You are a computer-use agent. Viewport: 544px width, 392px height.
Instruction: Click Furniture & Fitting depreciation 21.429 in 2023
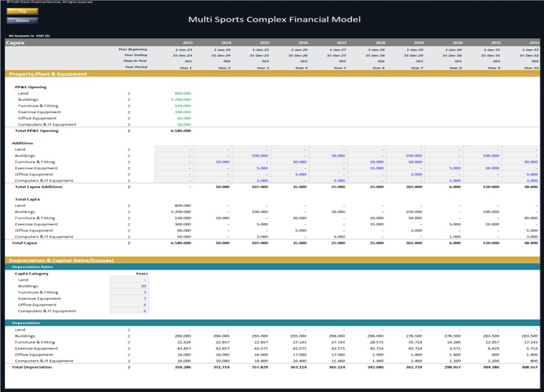184,342
